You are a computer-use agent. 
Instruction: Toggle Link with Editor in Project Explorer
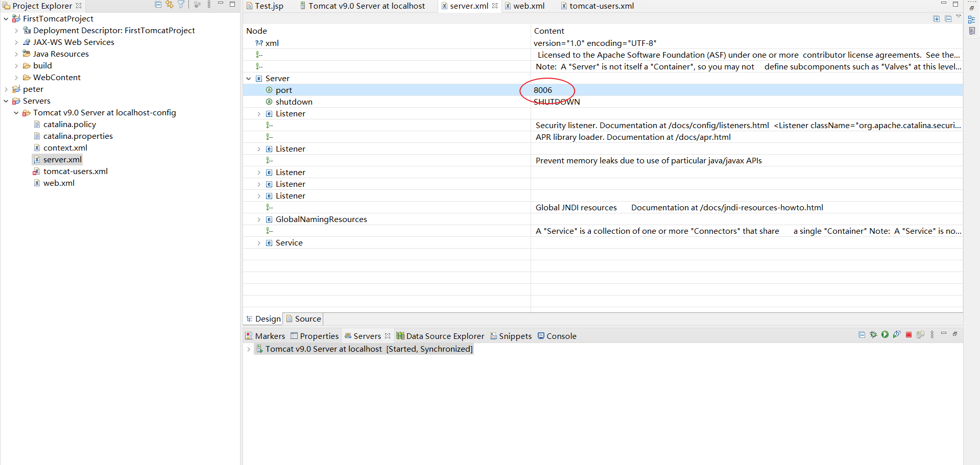(x=169, y=5)
